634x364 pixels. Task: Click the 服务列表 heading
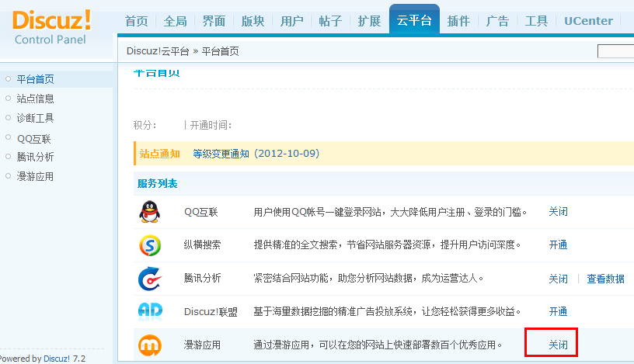157,183
